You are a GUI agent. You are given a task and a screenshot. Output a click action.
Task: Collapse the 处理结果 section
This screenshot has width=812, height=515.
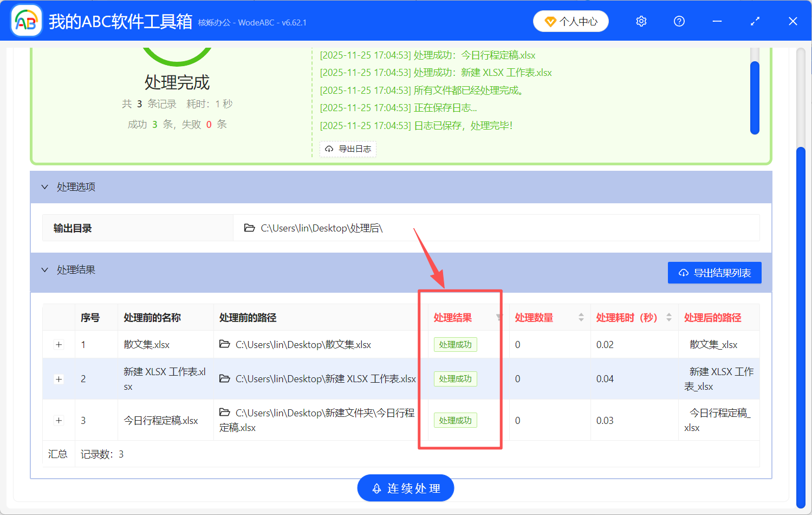(x=44, y=269)
